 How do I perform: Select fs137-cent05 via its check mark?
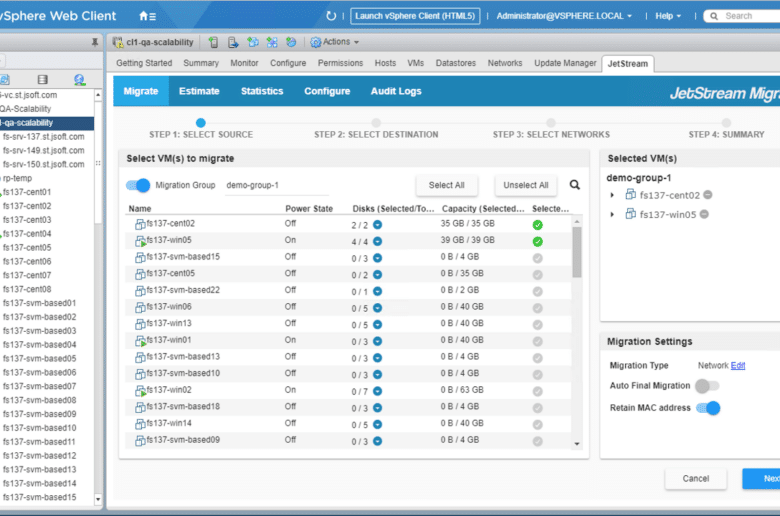[x=537, y=275]
